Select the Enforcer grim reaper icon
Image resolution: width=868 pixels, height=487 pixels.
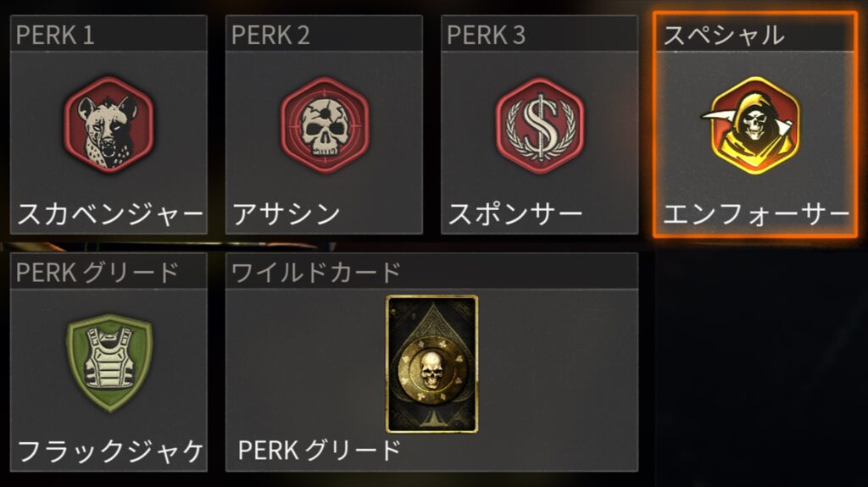[754, 125]
